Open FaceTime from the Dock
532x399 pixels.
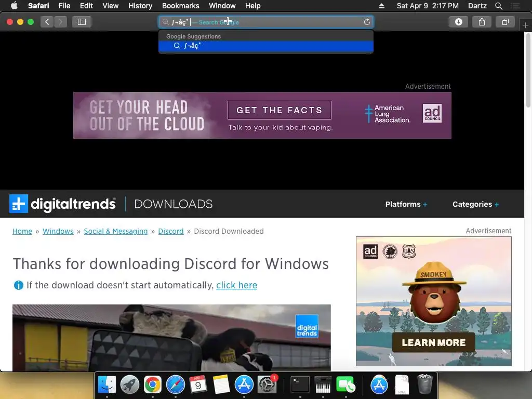point(345,385)
